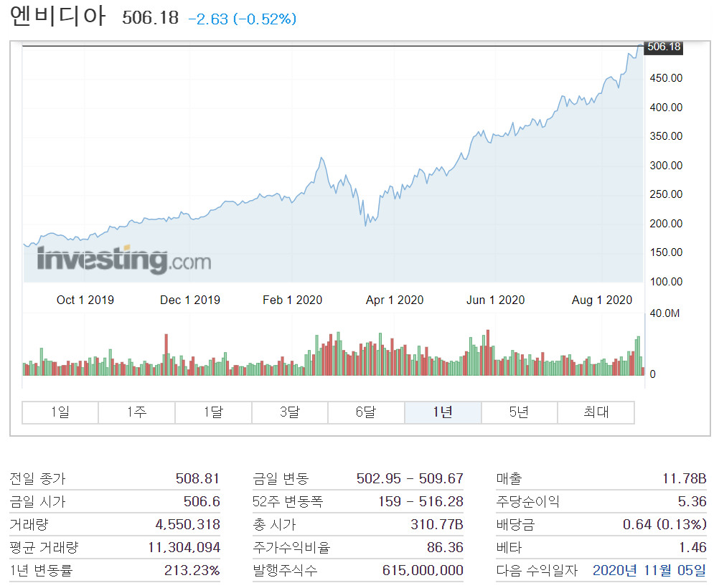Select the 주당순이익 value 5.36

tap(692, 501)
